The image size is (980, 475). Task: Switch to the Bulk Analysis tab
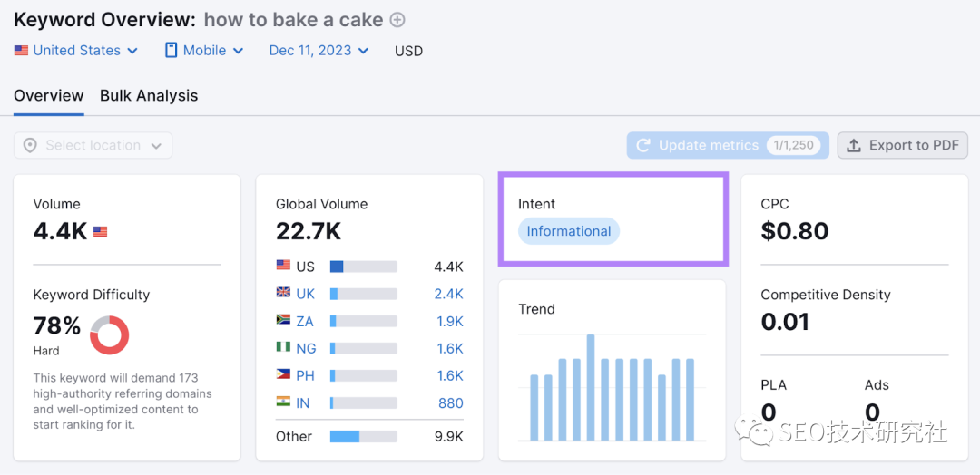click(149, 96)
